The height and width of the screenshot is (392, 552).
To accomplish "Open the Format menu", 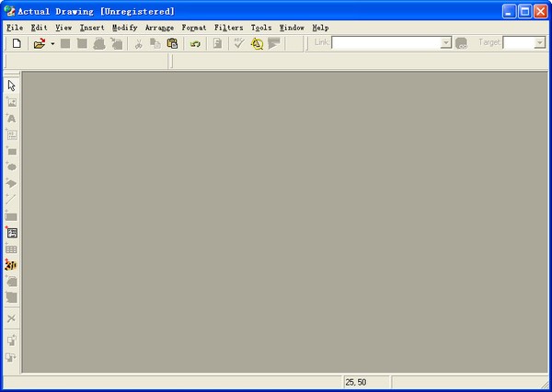I will (194, 28).
